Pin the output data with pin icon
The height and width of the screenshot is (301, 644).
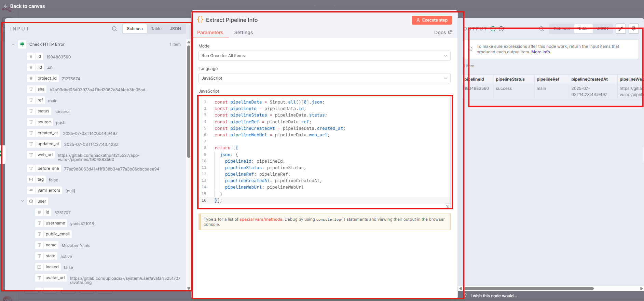pyautogui.click(x=634, y=29)
